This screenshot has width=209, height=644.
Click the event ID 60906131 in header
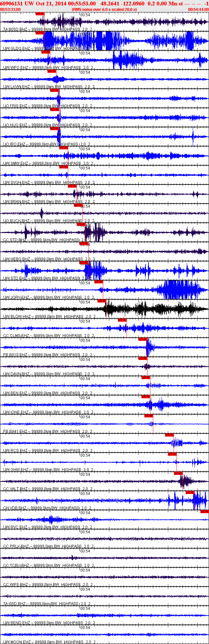coord(12,4)
